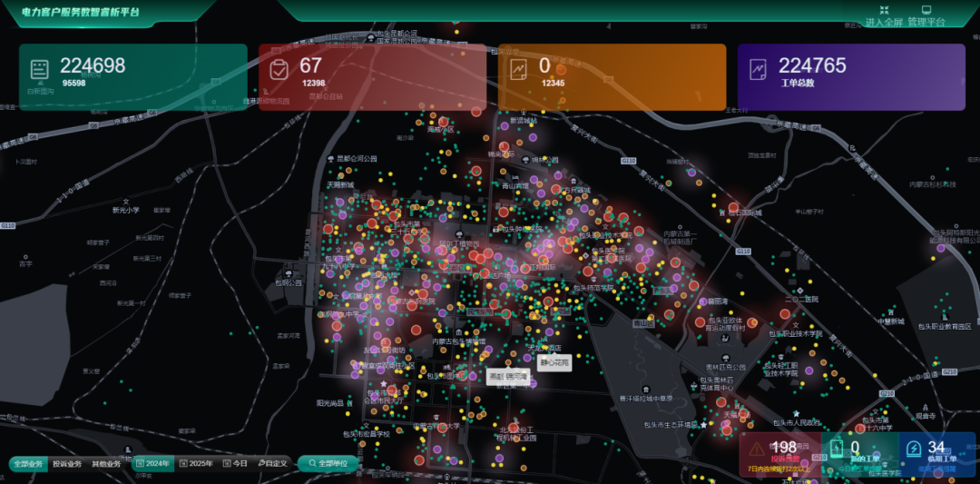Choose the 其他业务 filter option

(106, 464)
